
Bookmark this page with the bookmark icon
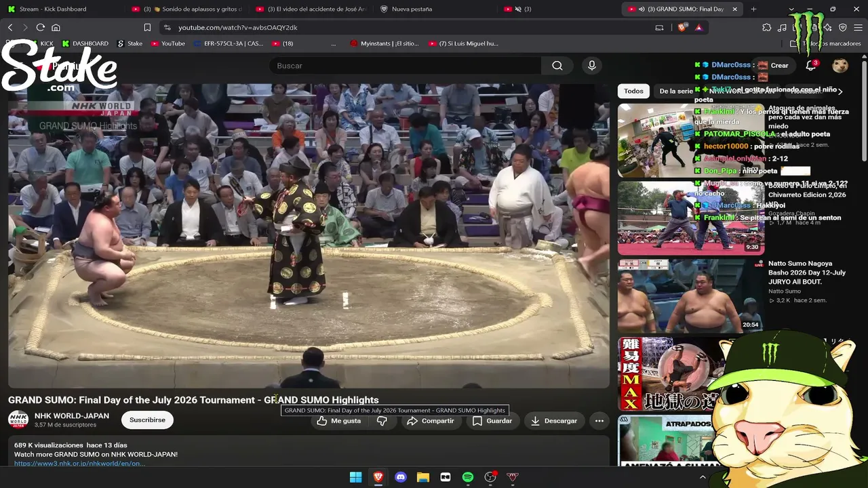pos(147,27)
